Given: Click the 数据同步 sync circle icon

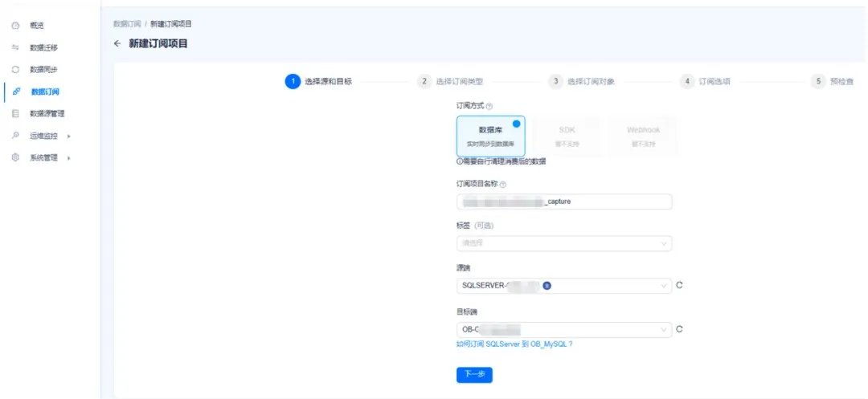Looking at the screenshot, I should (x=15, y=70).
